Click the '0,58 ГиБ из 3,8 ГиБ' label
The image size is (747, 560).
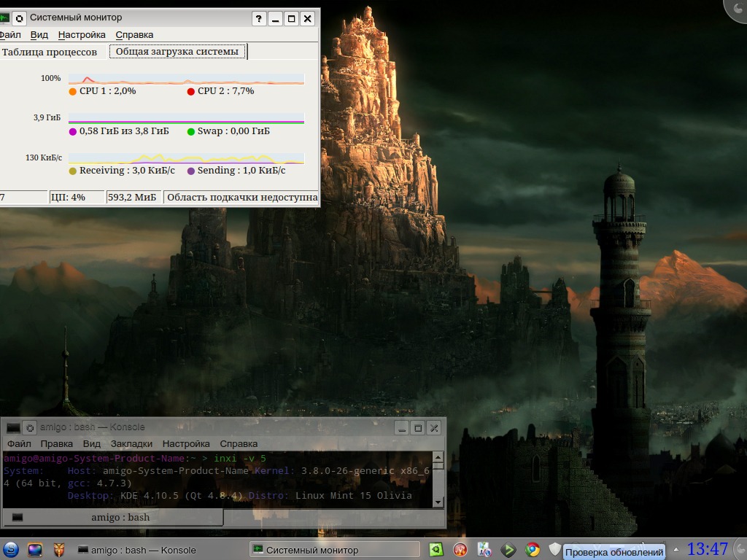(124, 131)
